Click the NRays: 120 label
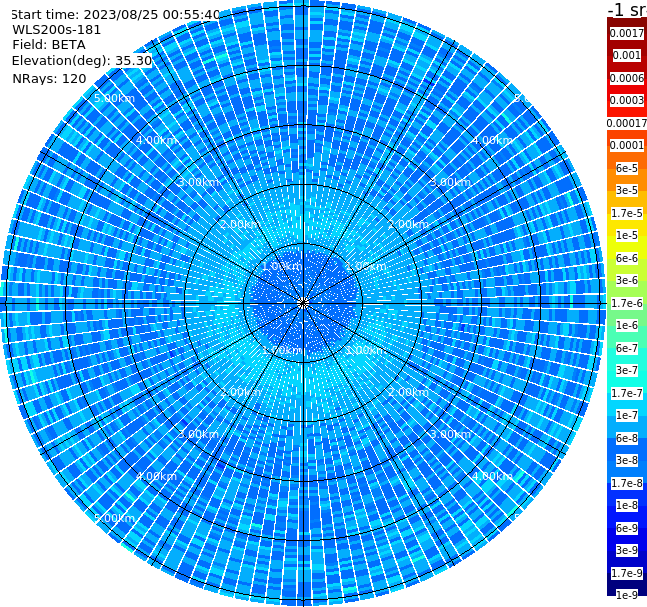This screenshot has width=647, height=607. point(49,78)
